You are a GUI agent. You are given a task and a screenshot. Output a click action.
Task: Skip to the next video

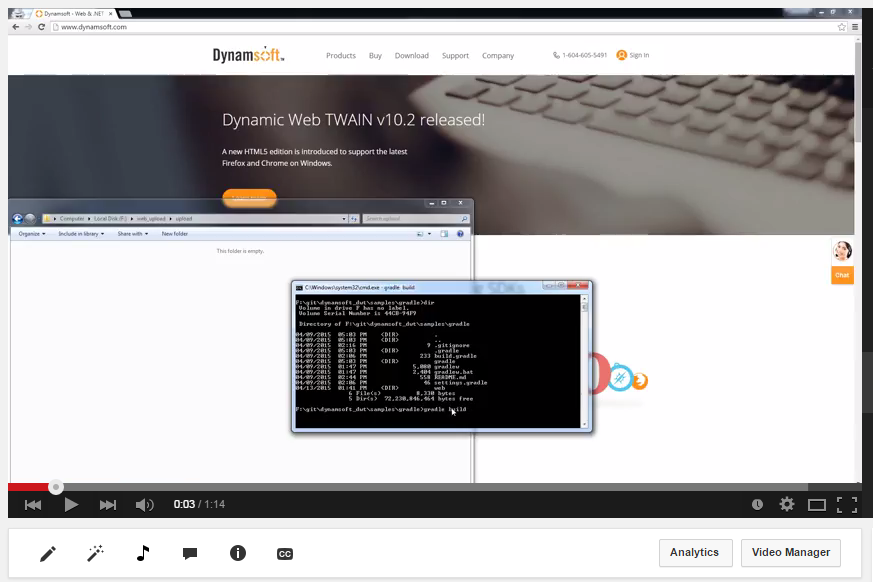point(108,505)
